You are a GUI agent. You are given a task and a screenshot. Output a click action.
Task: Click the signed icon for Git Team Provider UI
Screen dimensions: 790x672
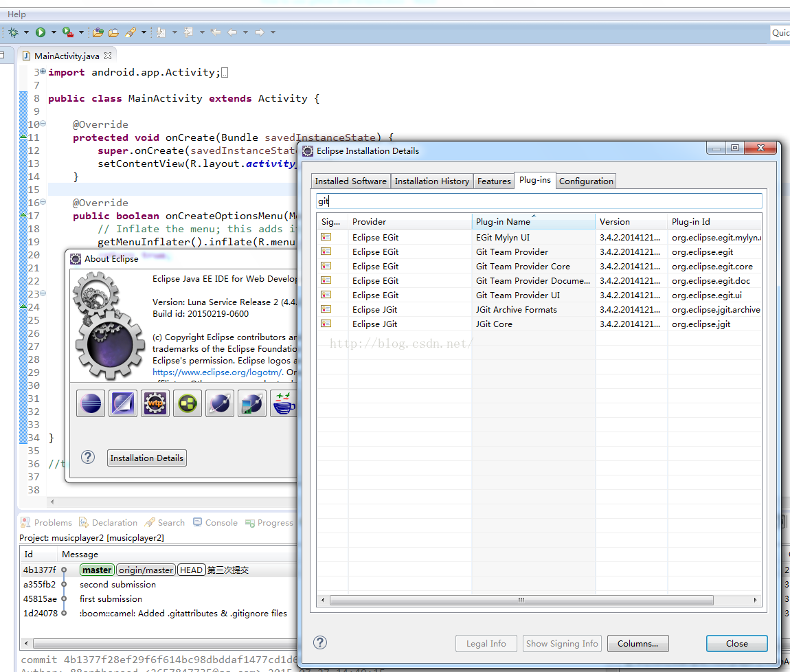pyautogui.click(x=326, y=295)
